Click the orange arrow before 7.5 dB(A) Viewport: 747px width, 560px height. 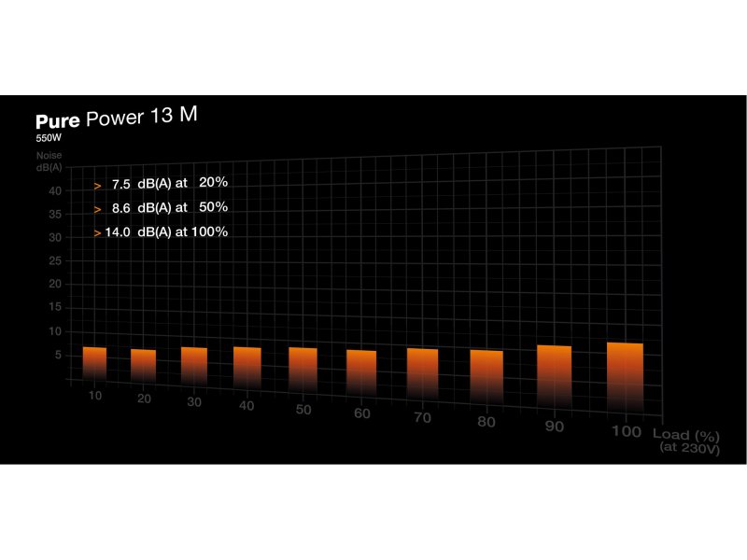coord(98,186)
